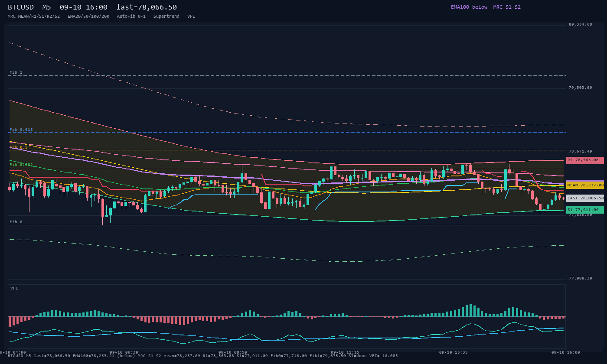Click the 09-10 08:50 time axis label
607x364 pixels.
tap(233, 352)
